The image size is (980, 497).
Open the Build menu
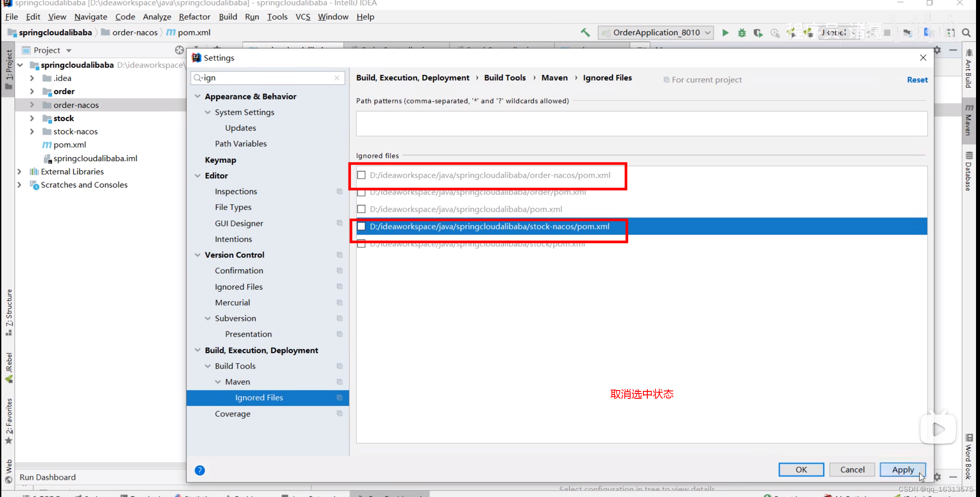pyautogui.click(x=228, y=17)
